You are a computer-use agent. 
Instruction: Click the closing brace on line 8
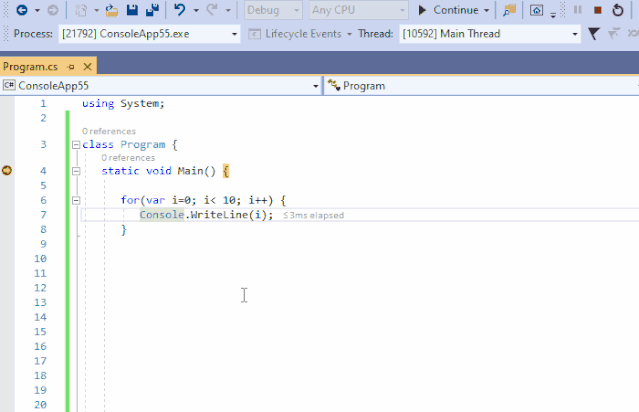point(124,230)
